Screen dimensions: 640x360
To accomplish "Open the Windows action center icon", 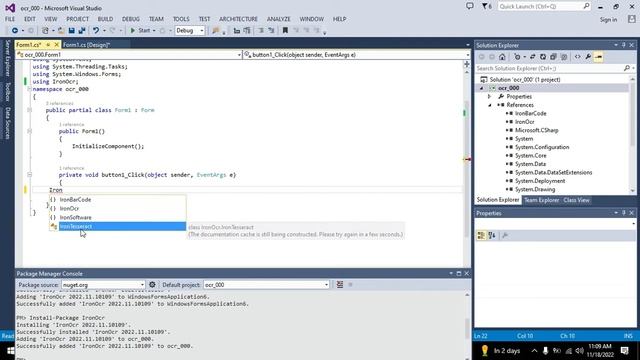I will pos(624,351).
